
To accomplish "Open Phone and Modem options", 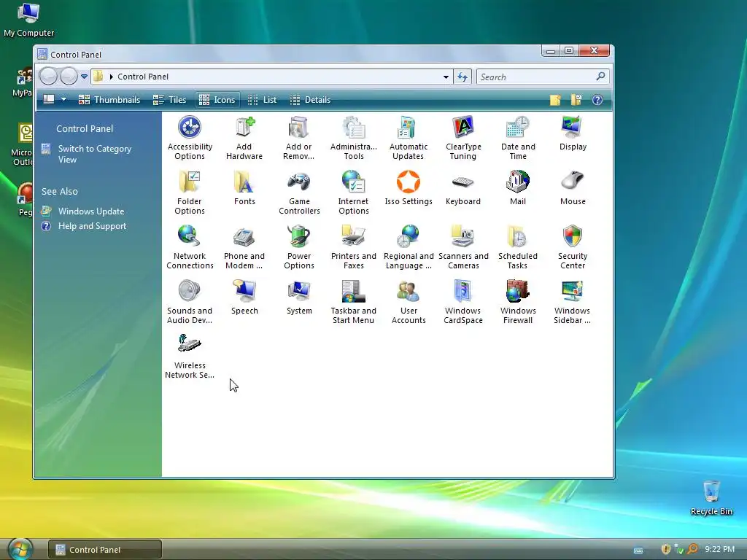I will click(244, 248).
